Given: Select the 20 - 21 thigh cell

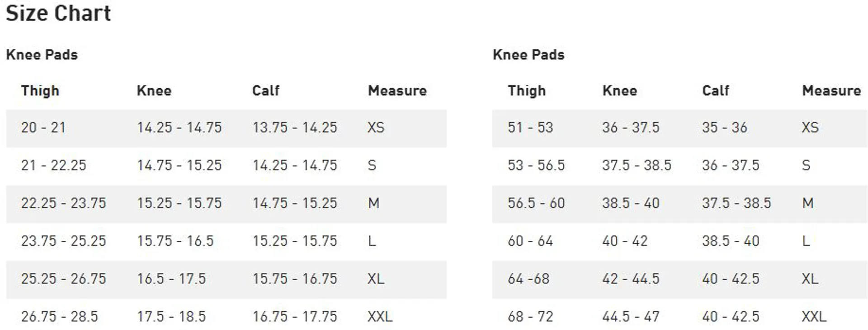Looking at the screenshot, I should click(x=43, y=127).
